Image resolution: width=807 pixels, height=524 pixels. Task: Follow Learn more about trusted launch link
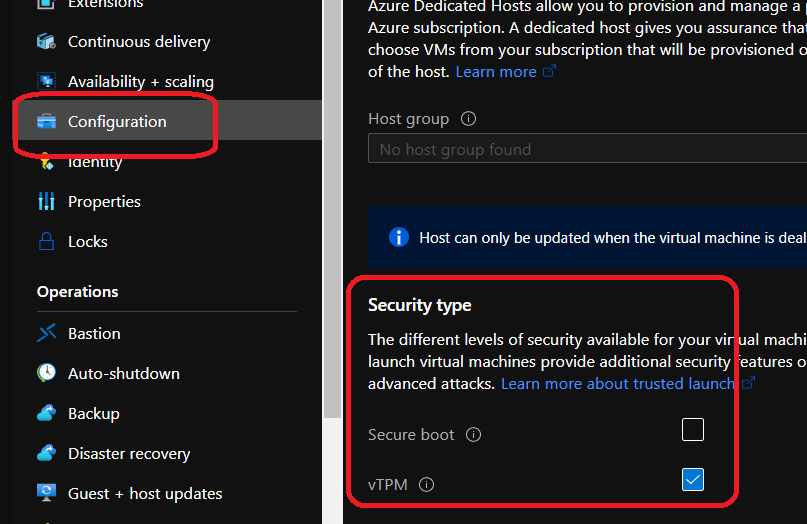pos(618,384)
